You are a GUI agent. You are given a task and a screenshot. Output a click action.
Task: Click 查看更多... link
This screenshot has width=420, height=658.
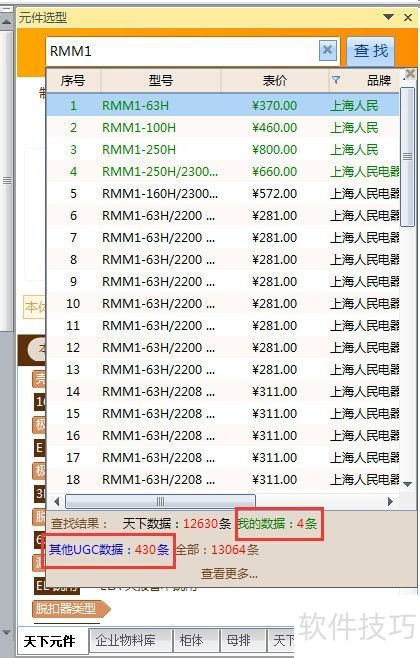pos(229,573)
